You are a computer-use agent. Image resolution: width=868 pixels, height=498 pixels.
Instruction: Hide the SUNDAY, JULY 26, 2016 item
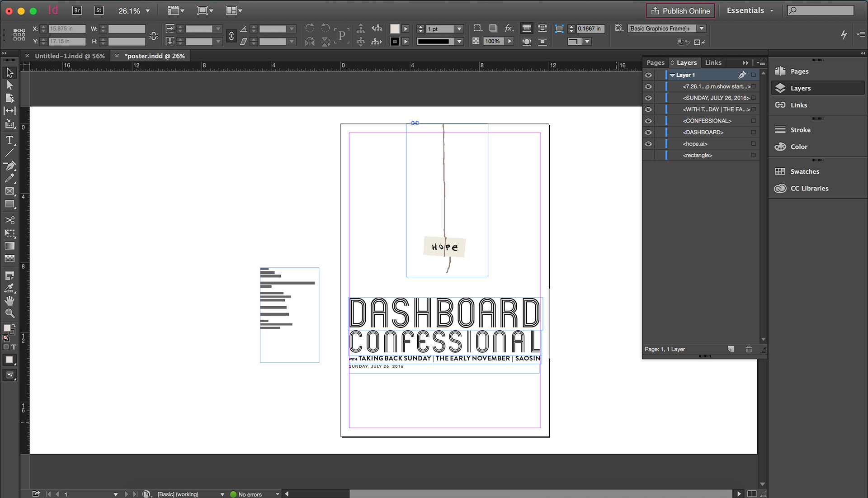648,98
